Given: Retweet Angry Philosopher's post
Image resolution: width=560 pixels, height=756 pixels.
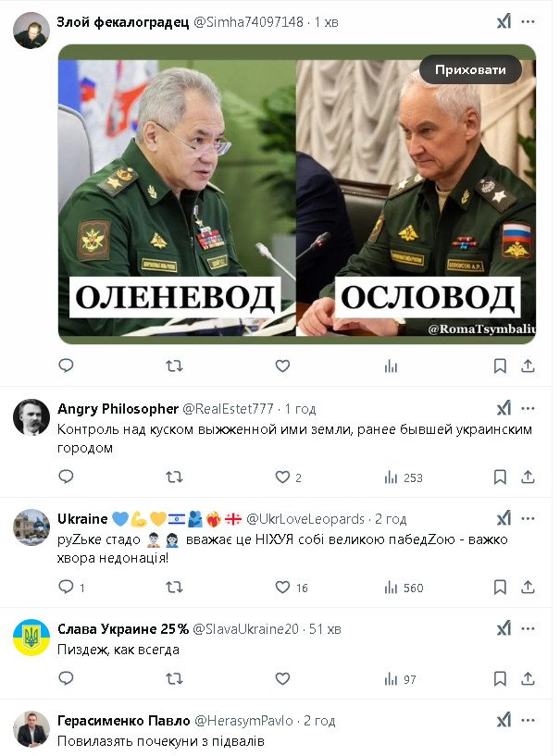Looking at the screenshot, I should click(174, 477).
